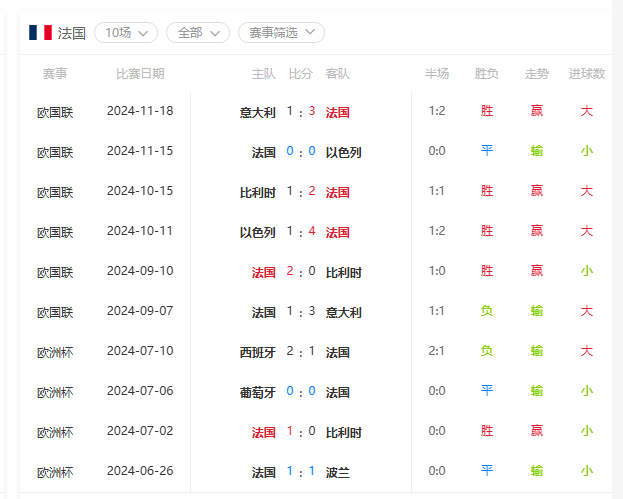Click the date 2024-06-26
The width and height of the screenshot is (623, 499).
[x=140, y=471]
